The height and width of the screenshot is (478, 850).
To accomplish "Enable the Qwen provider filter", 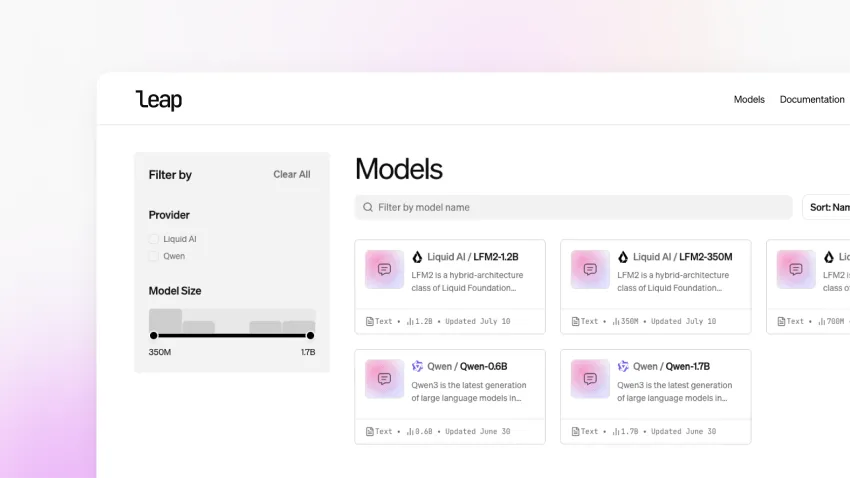I will [x=154, y=256].
